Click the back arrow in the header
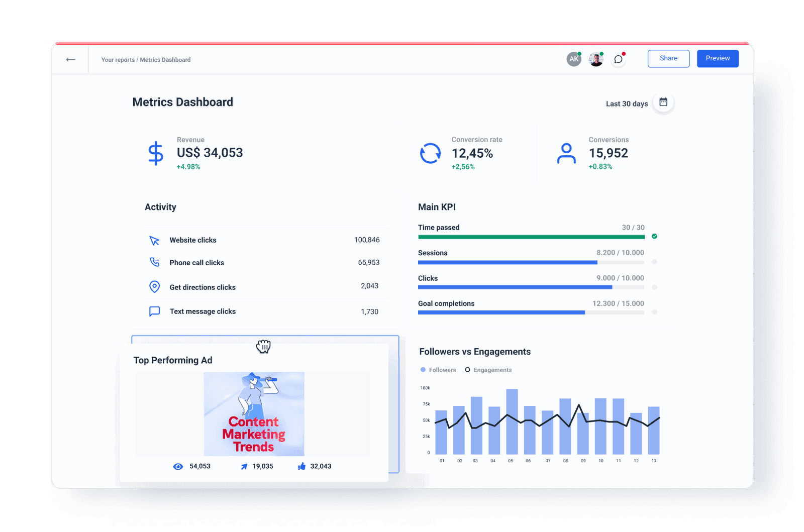Screen dimensions: 804x532 pyautogui.click(x=70, y=59)
